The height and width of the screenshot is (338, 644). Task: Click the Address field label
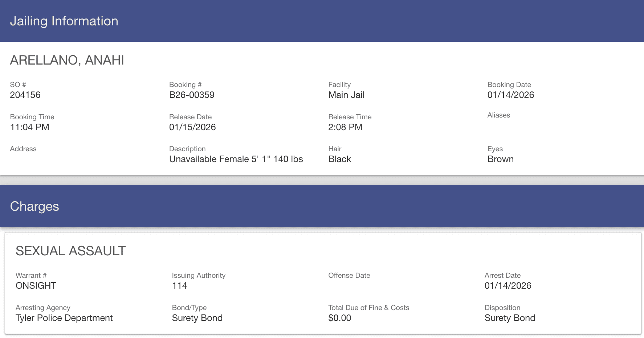(x=23, y=149)
